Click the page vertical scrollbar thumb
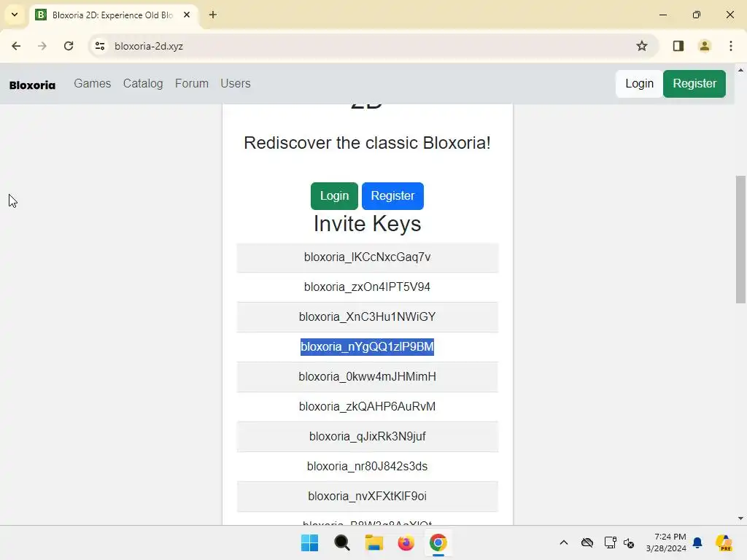The width and height of the screenshot is (747, 560). tap(740, 239)
